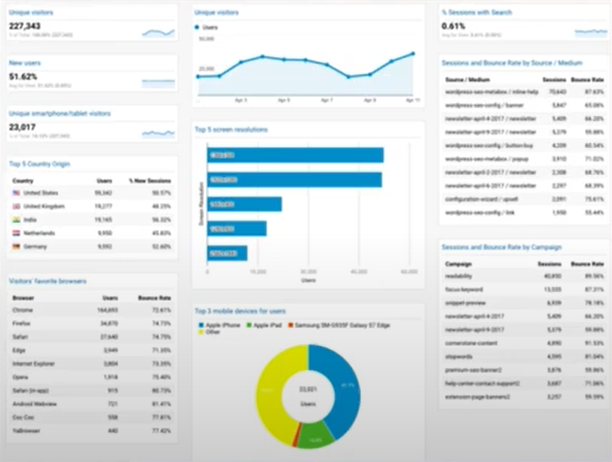The height and width of the screenshot is (462, 612).
Task: Open the Top 3 mobile devices for users title
Action: [240, 311]
